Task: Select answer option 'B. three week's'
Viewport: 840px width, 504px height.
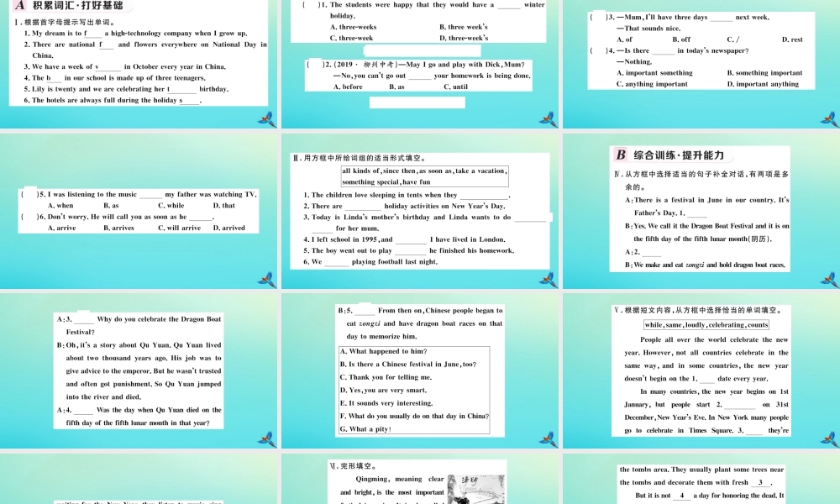Action: click(x=464, y=27)
